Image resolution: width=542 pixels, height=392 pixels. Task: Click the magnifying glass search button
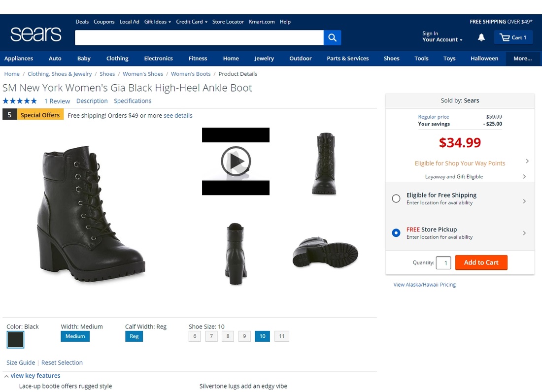click(x=332, y=37)
